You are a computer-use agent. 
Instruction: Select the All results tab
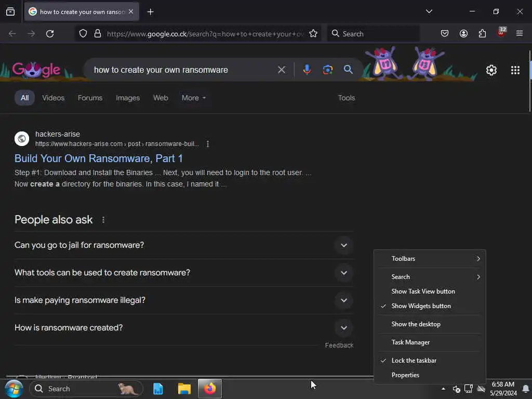[x=24, y=98]
